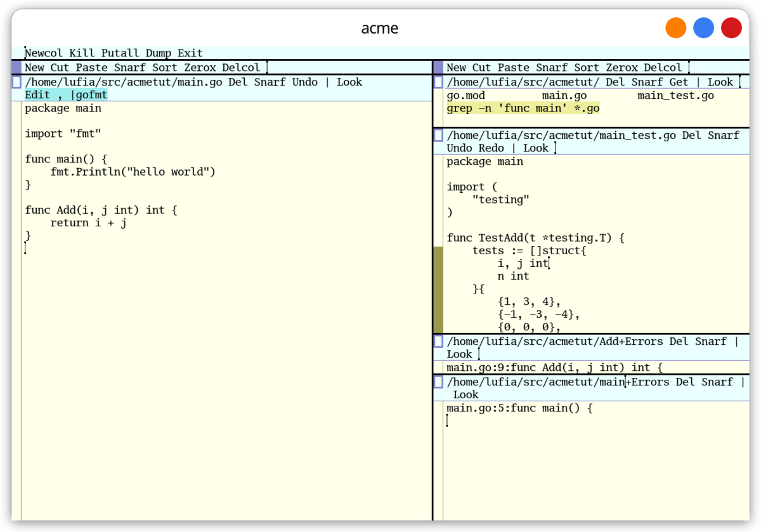Click Look in the main_test.go tag
Image resolution: width=761 pixels, height=532 pixels.
tap(536, 148)
